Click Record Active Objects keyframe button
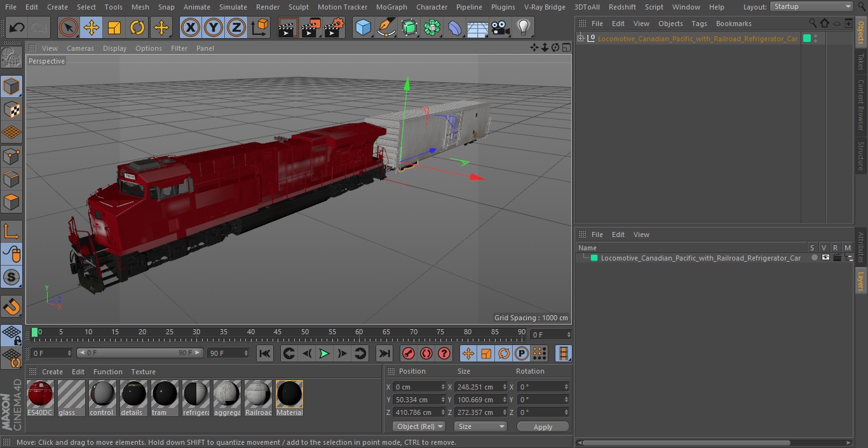The width and height of the screenshot is (868, 448). 409,353
